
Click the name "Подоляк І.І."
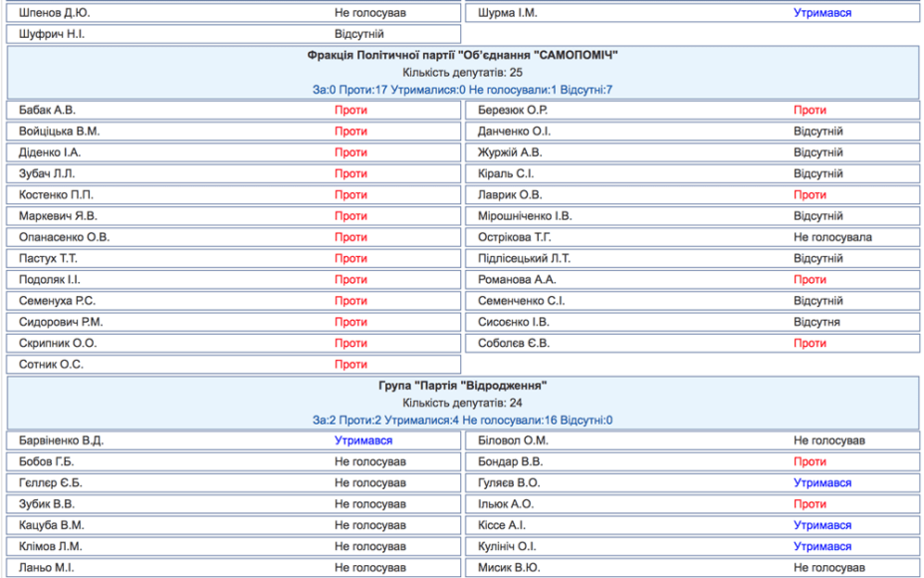coord(50,280)
